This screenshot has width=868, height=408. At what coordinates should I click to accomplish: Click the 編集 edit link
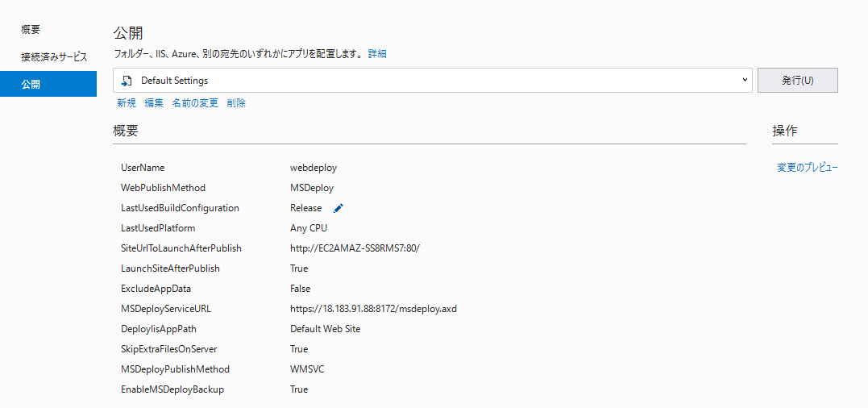coord(154,102)
